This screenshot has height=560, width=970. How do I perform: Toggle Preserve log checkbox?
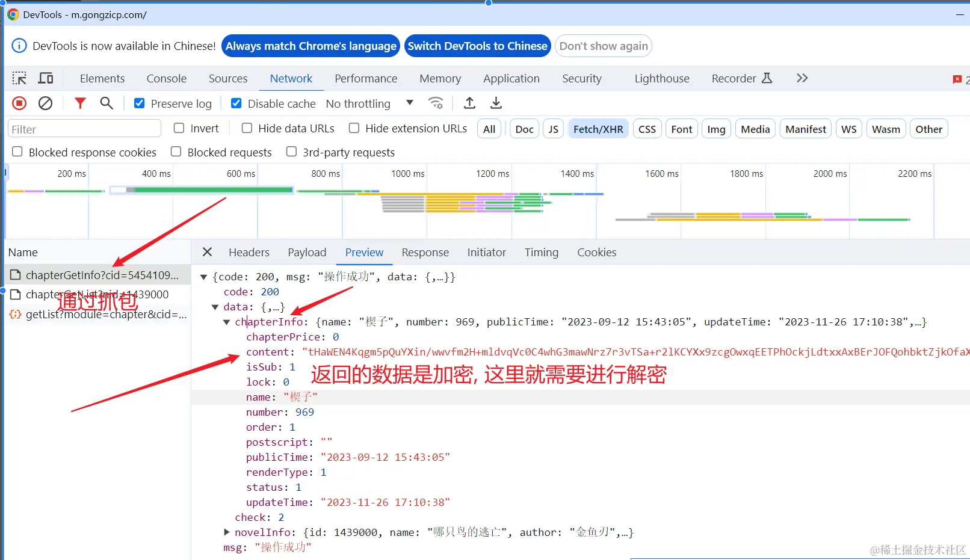tap(139, 103)
